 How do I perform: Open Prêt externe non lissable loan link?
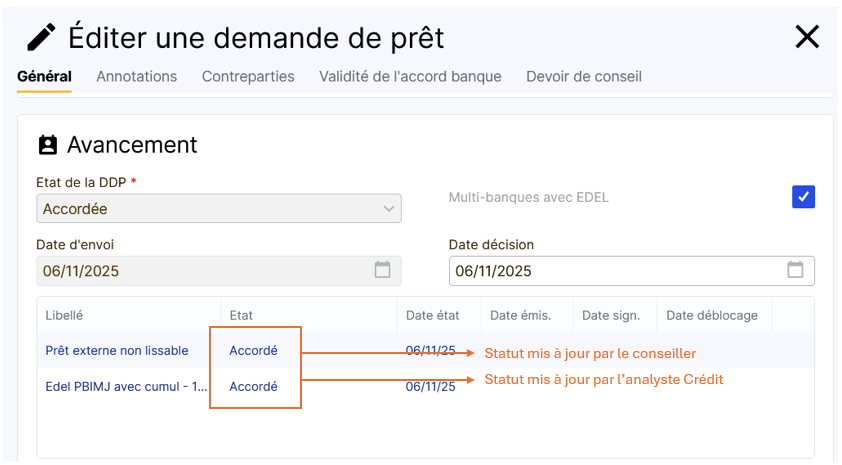(116, 351)
